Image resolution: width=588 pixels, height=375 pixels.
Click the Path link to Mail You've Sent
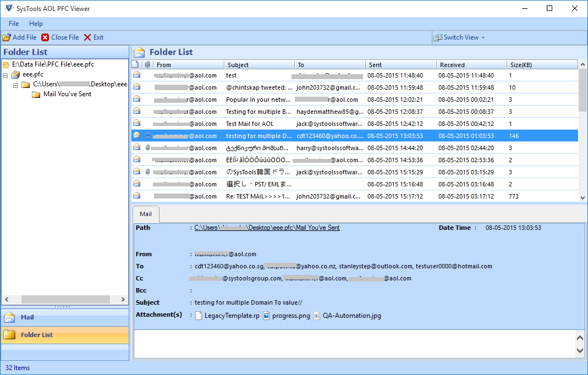[x=267, y=228]
